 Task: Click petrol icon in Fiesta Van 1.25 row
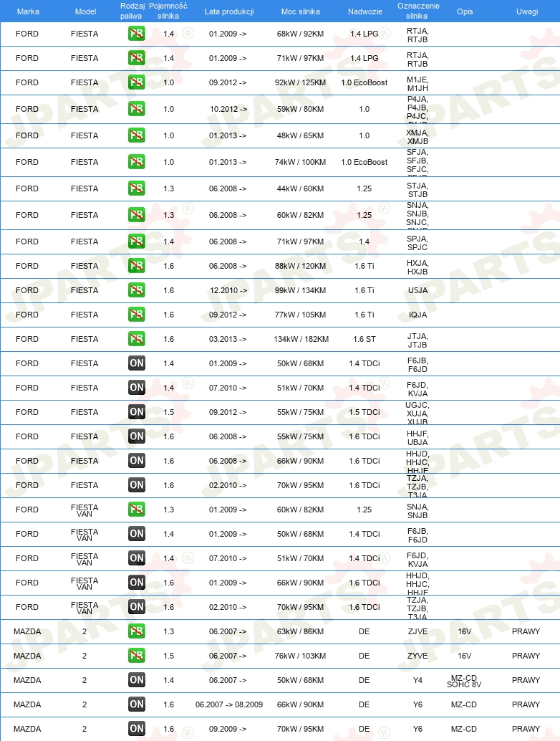click(137, 510)
